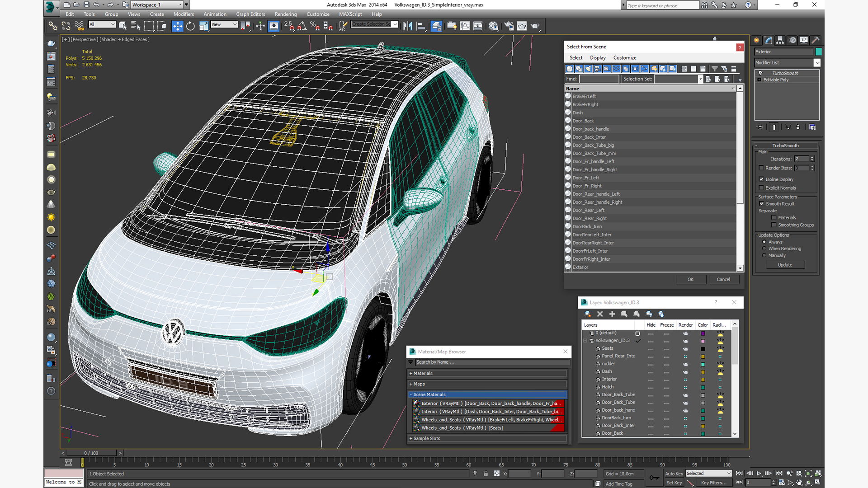The image size is (868, 488).
Task: Open the Curve Editor from toolbar
Action: pyautogui.click(x=465, y=26)
